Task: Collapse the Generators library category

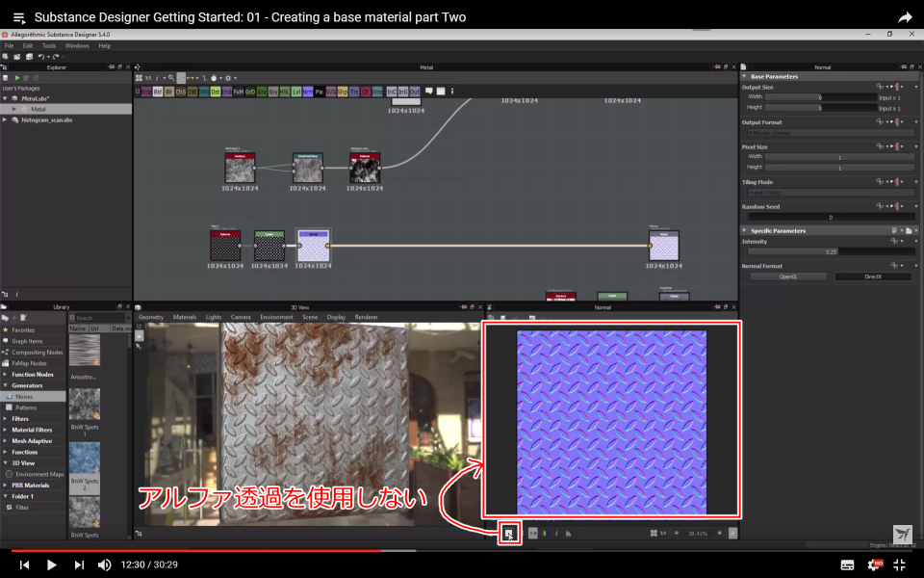Action: coord(6,385)
